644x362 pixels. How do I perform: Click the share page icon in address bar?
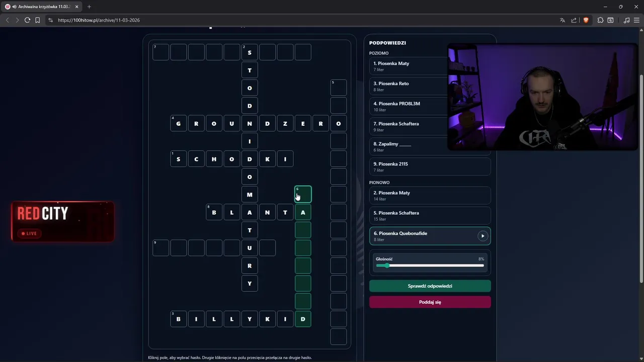pyautogui.click(x=574, y=20)
